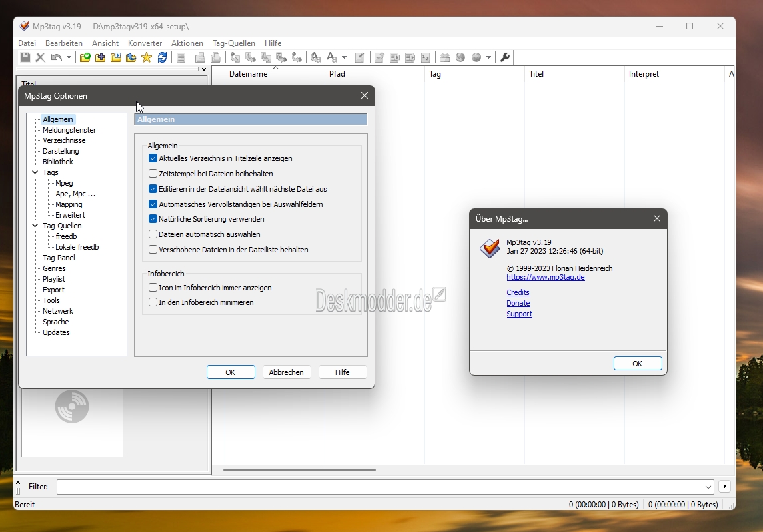763x532 pixels.
Task: Click the floppy disk save tag icon
Action: pos(25,57)
